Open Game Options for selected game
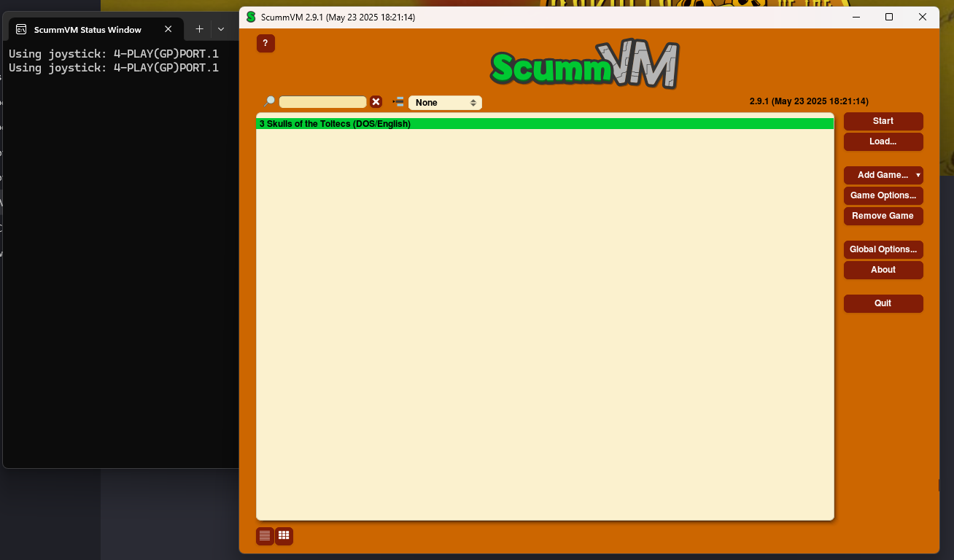The height and width of the screenshot is (560, 954). pos(883,195)
